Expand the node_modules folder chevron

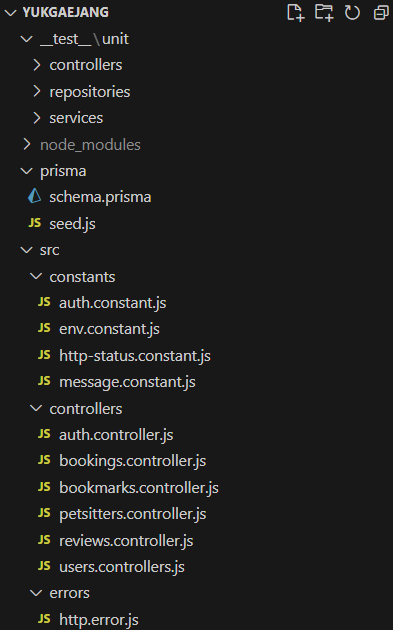pyautogui.click(x=27, y=144)
